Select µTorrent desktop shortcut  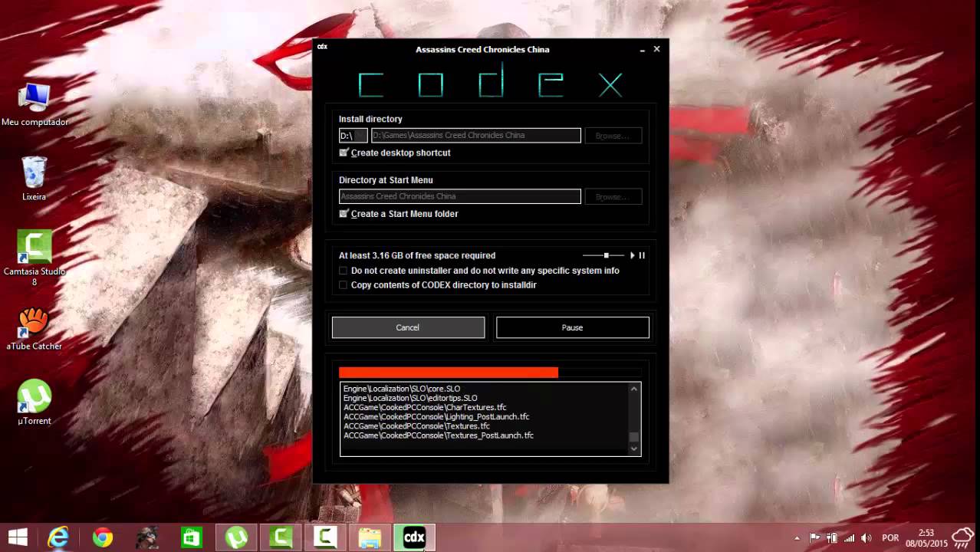[x=35, y=402]
